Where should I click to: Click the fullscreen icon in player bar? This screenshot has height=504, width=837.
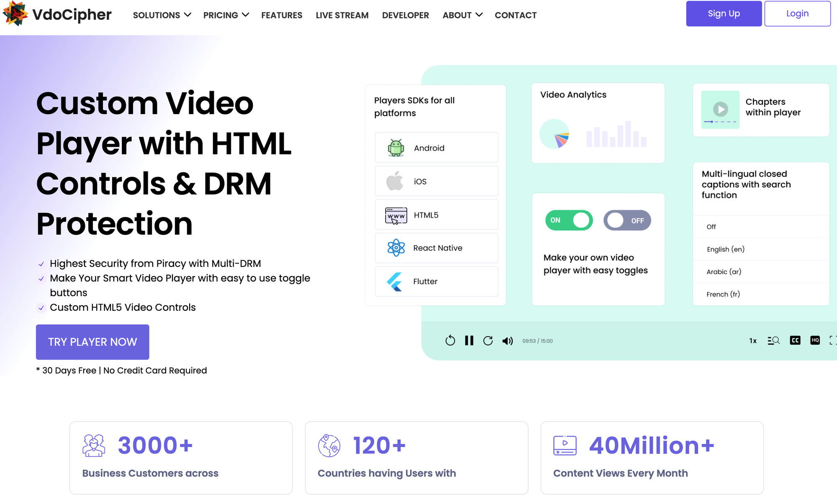coord(833,340)
